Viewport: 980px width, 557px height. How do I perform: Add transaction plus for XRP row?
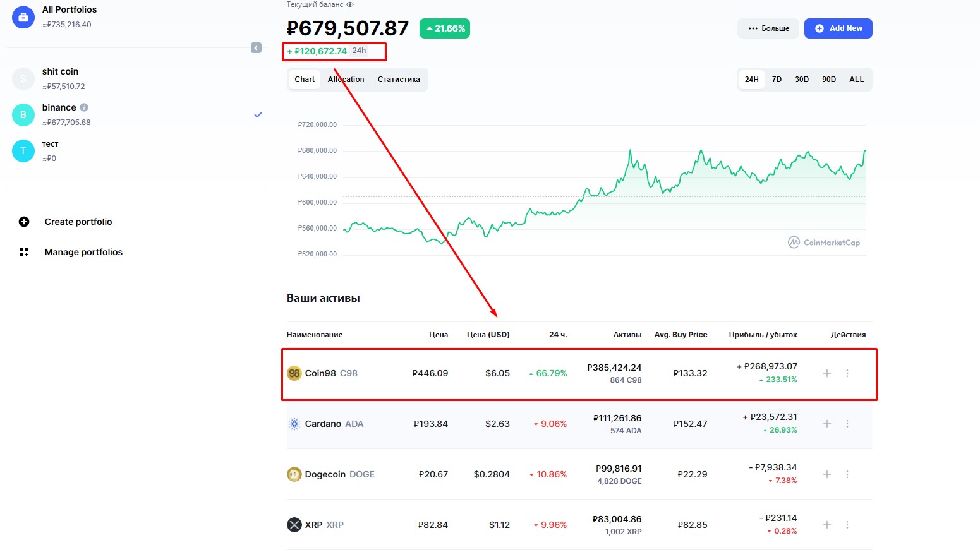pyautogui.click(x=827, y=525)
